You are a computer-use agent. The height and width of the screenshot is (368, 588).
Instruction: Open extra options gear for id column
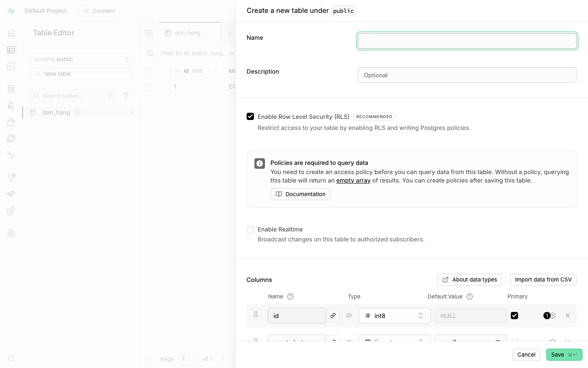553,315
